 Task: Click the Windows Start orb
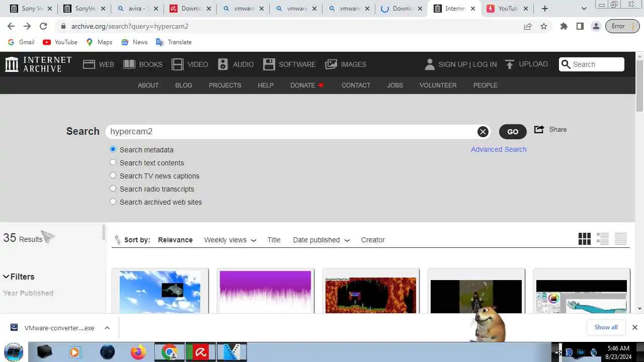[14, 352]
